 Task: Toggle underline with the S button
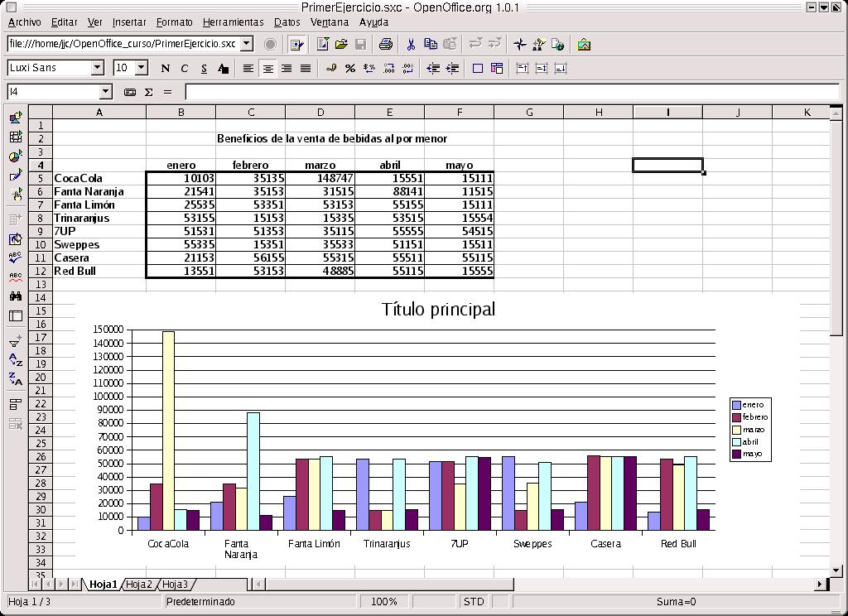204,68
